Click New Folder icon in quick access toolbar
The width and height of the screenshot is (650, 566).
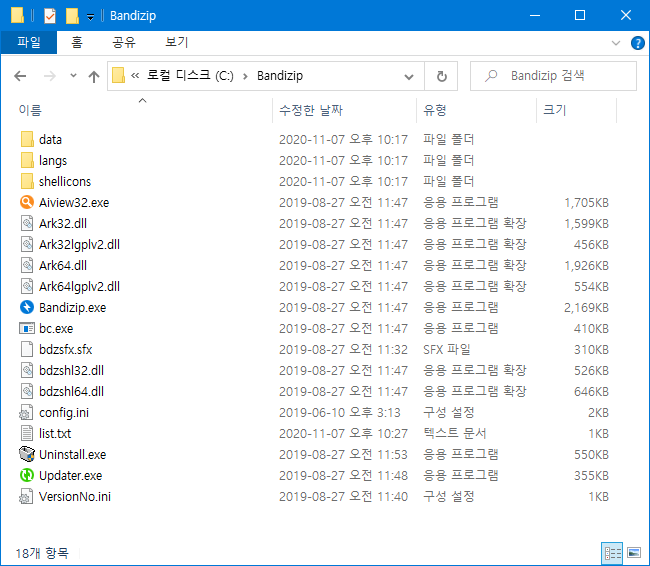click(72, 16)
